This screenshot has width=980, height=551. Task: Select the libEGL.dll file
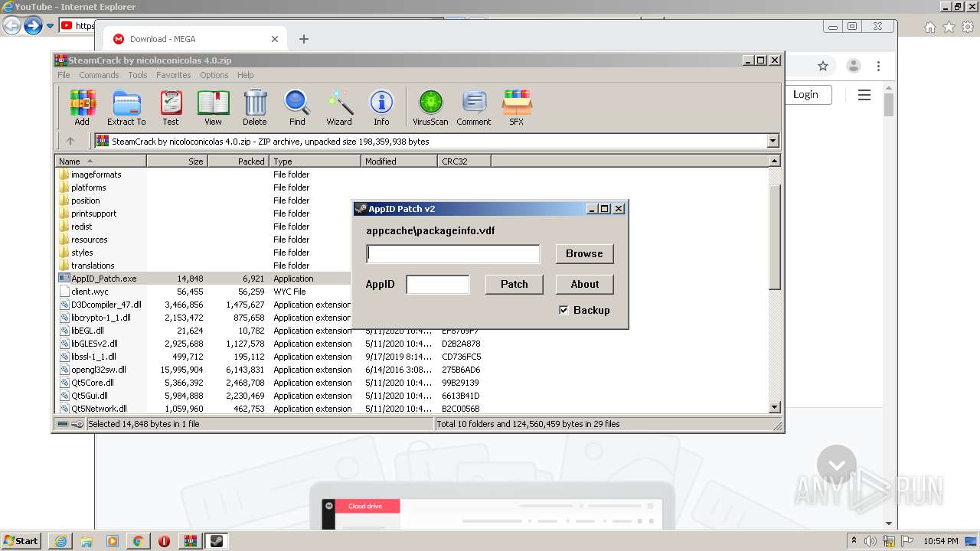(x=87, y=331)
